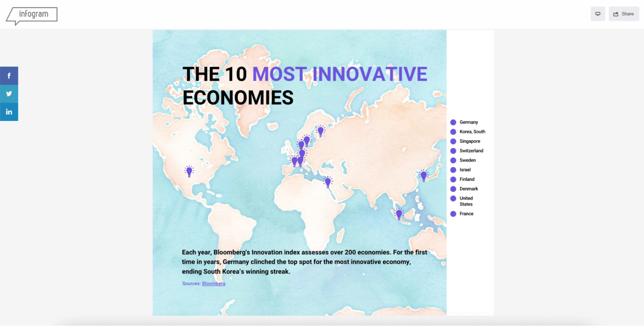Select the Israel lightbulb marker
The width and height of the screenshot is (644, 326).
[328, 182]
